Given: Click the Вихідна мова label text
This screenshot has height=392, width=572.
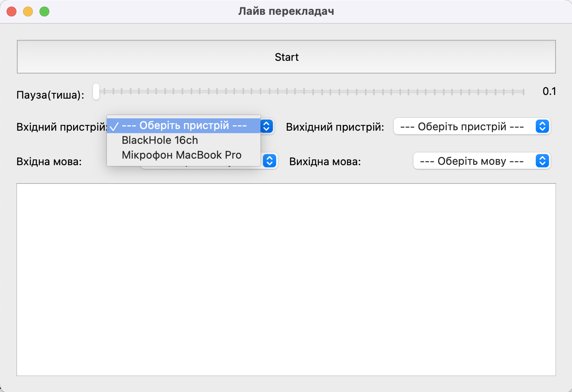Looking at the screenshot, I should pos(325,161).
